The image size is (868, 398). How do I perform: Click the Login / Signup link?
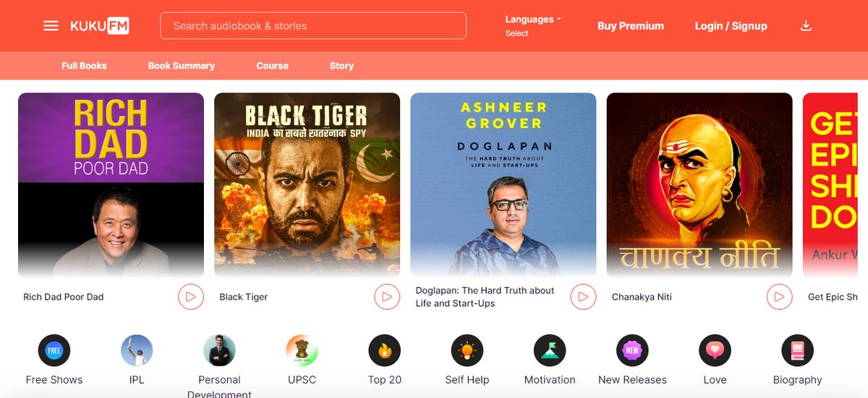coord(731,26)
